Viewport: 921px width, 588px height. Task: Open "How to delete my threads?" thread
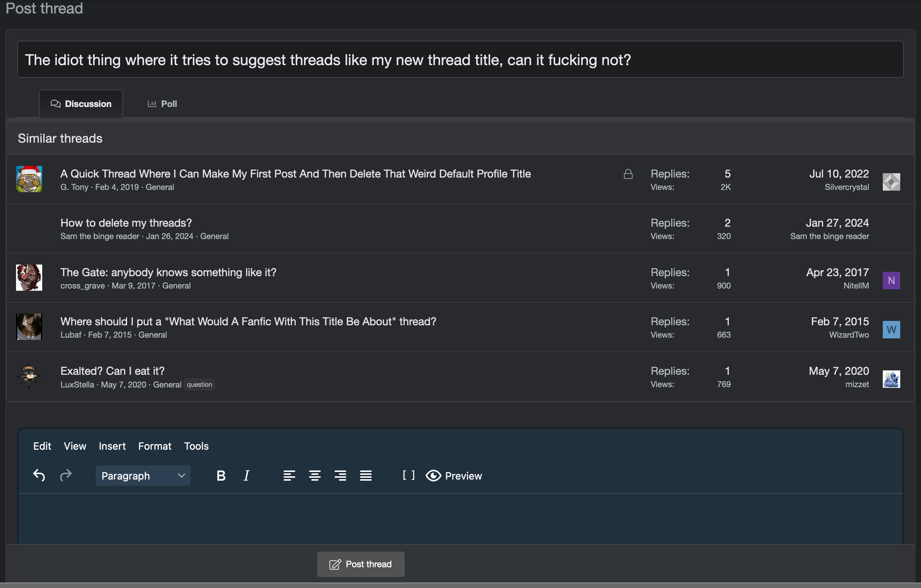(x=126, y=223)
